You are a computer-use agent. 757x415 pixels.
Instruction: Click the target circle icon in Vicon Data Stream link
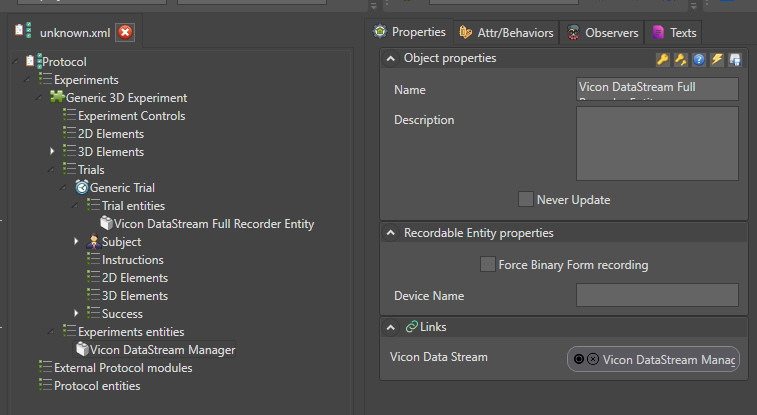pos(578,359)
